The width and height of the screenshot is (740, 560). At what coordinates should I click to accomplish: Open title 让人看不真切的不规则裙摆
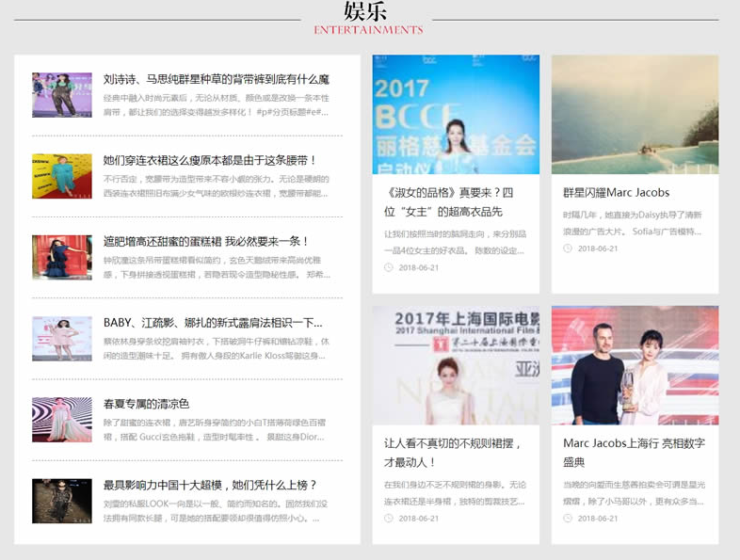click(x=452, y=453)
